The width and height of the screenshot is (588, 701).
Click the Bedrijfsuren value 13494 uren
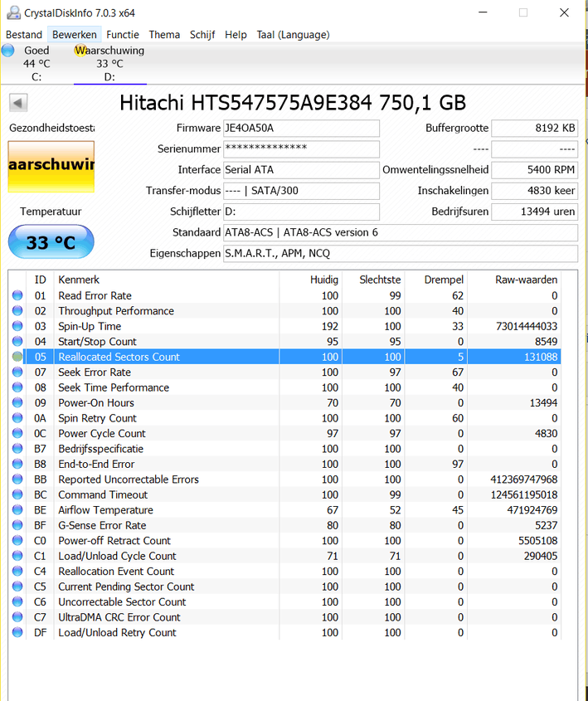534,212
